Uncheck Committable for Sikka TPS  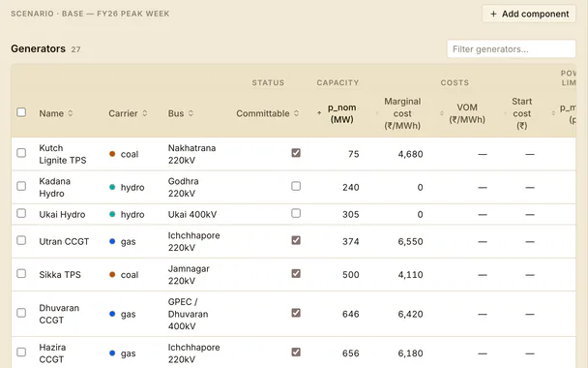(x=296, y=273)
